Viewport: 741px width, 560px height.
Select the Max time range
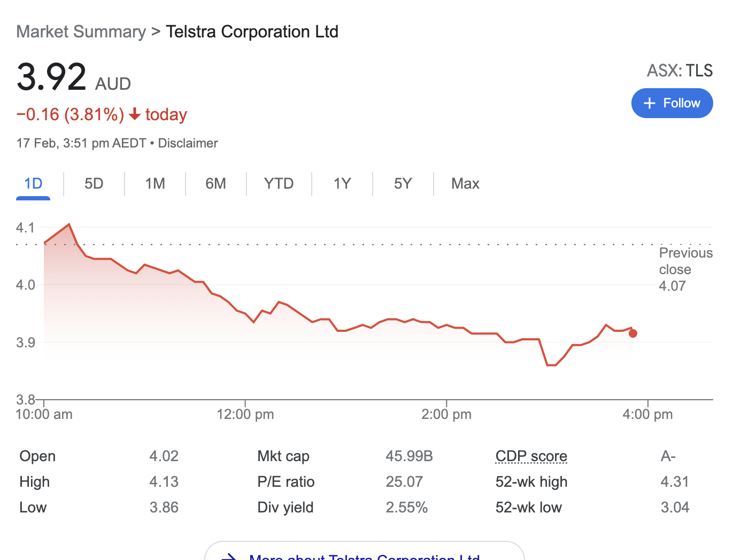465,184
